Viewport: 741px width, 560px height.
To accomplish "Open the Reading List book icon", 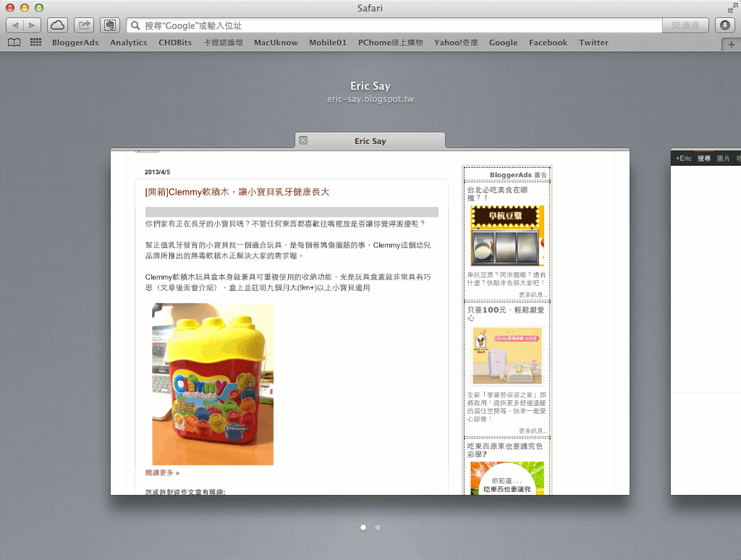I will click(14, 43).
